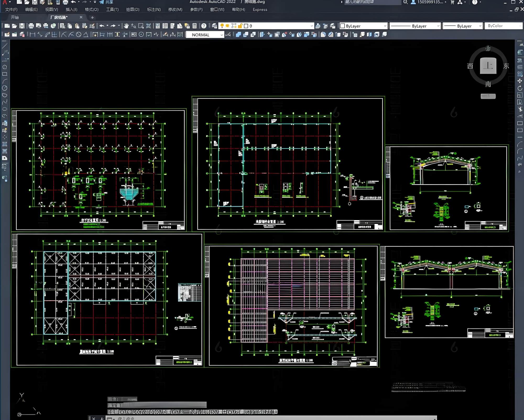Open the Layer Properties Manager icon

[215, 26]
